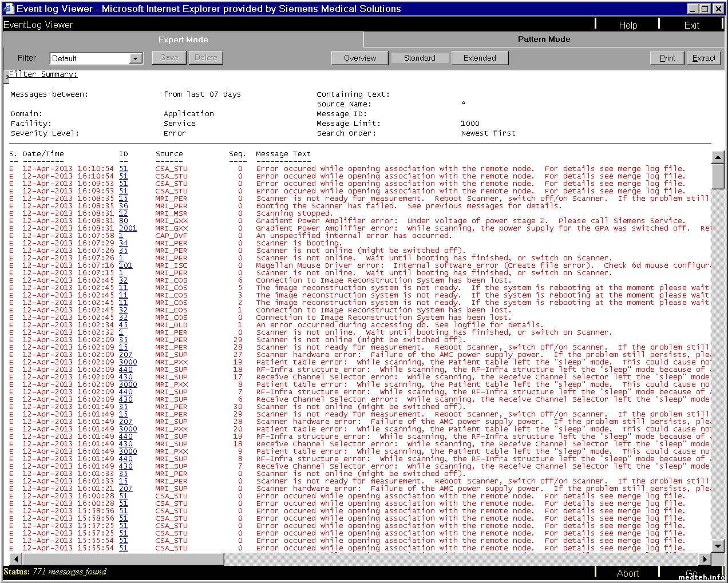Click Exit in the top bar
Viewport: 728px width, 583px height.
click(691, 25)
